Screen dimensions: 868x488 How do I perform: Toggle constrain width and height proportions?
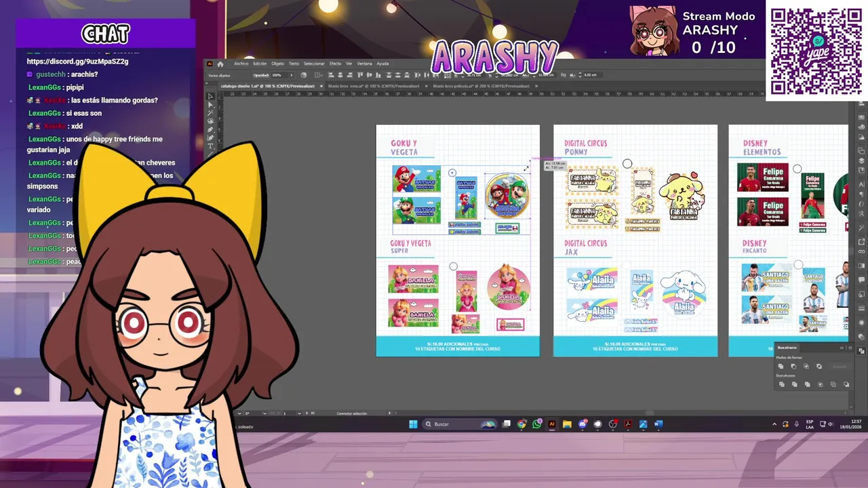pyautogui.click(x=564, y=75)
